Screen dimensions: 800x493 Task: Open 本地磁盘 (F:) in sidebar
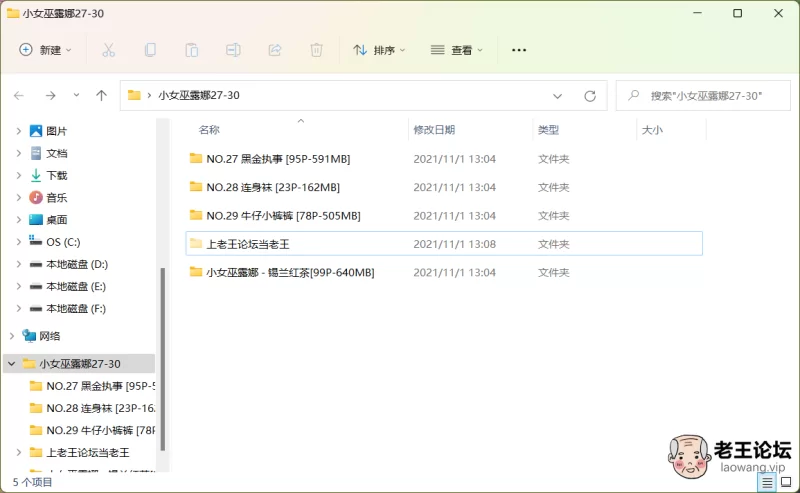click(x=68, y=309)
